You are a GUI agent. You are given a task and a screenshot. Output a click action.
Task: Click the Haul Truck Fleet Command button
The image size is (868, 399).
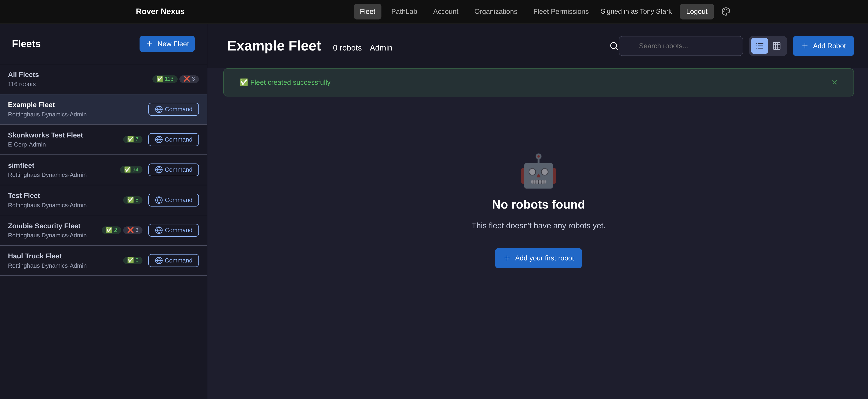pos(173,260)
